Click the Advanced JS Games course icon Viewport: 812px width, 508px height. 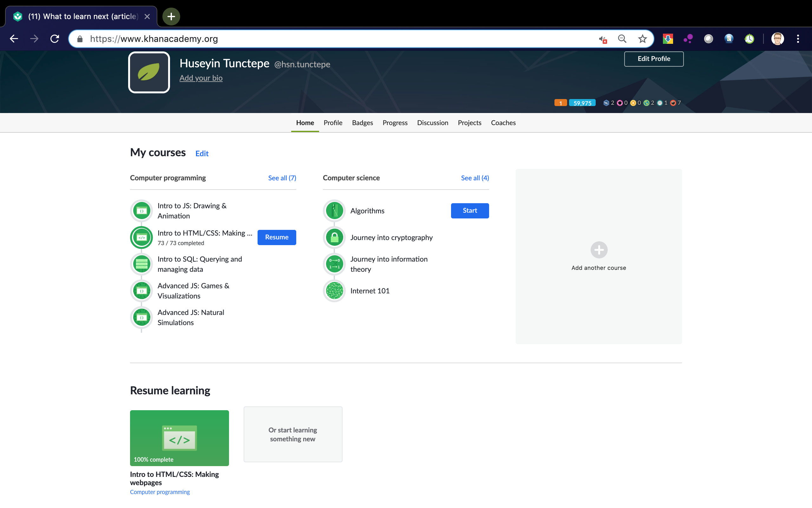[x=141, y=291]
